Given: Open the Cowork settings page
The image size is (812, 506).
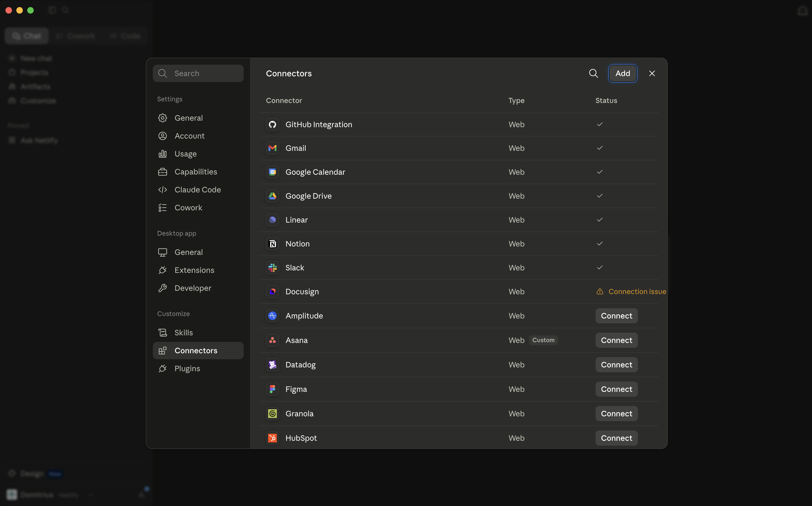Looking at the screenshot, I should (198, 208).
